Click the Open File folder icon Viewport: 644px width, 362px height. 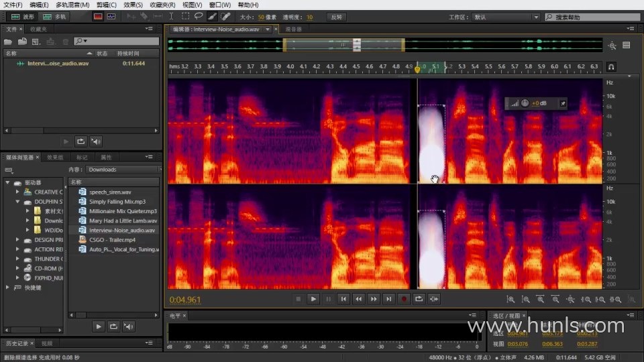pyautogui.click(x=9, y=42)
